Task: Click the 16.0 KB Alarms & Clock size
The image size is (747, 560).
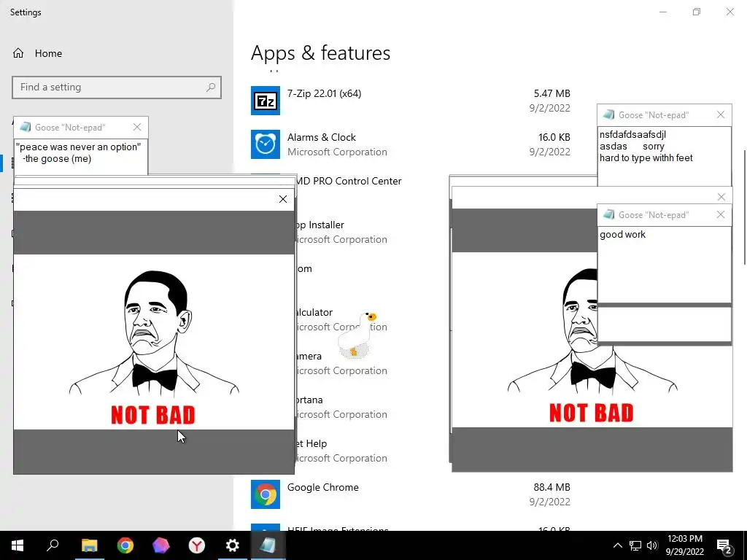Action: 554,137
